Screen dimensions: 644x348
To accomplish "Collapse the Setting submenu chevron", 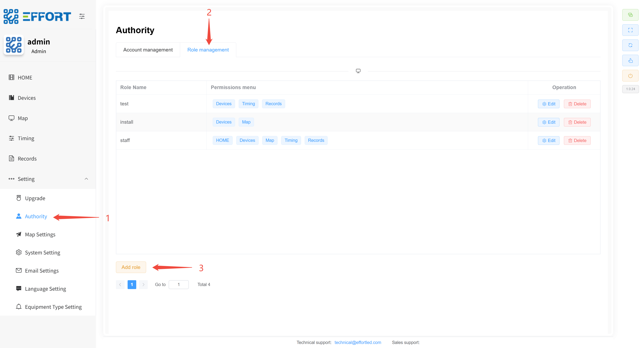I will [86, 179].
